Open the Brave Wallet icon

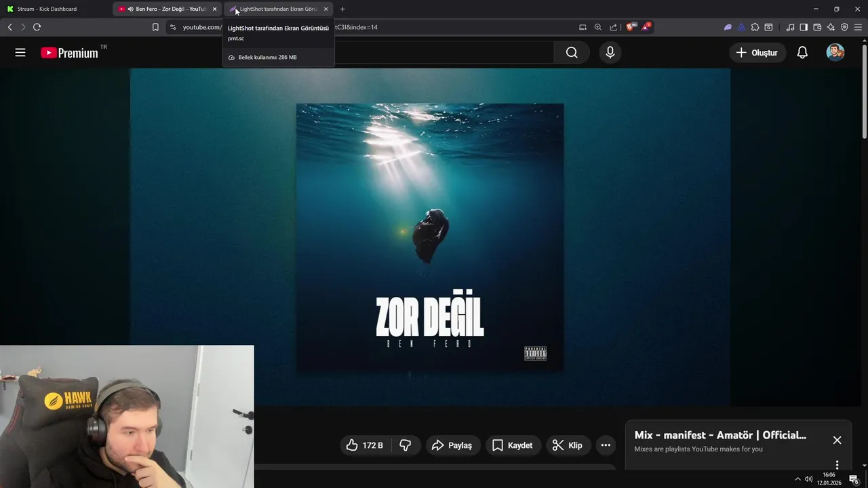click(817, 27)
